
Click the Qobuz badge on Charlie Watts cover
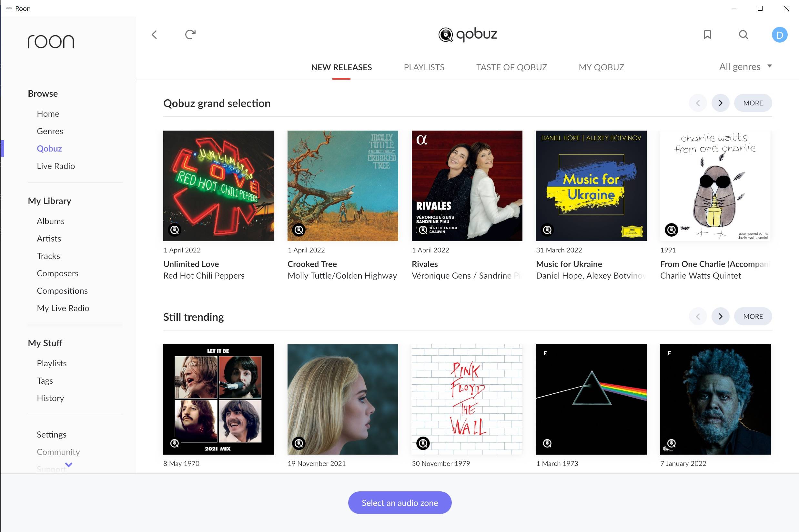[671, 230]
